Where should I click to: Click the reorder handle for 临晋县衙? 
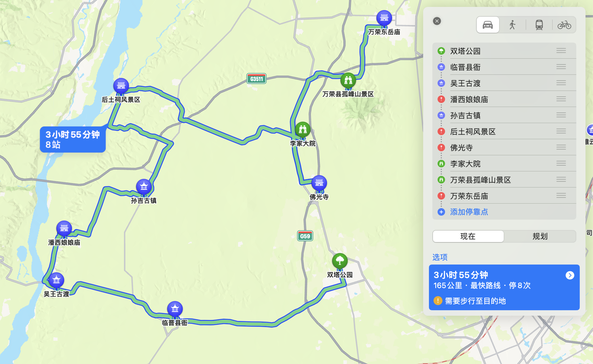pyautogui.click(x=561, y=67)
